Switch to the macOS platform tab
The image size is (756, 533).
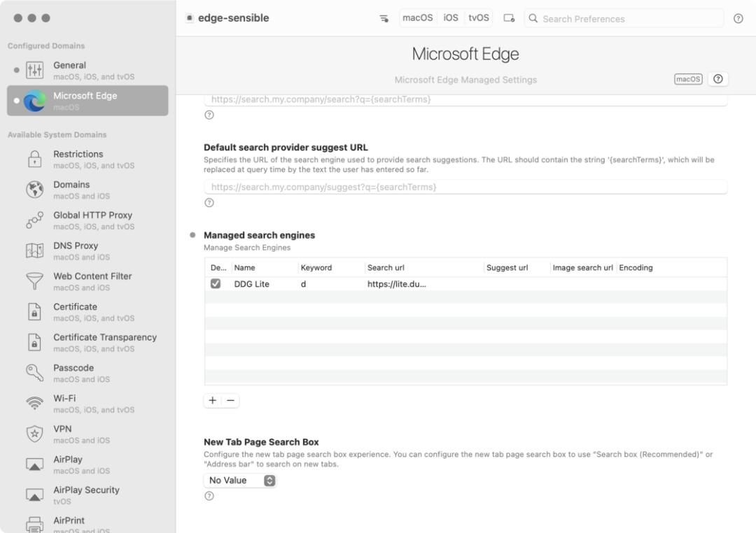pos(417,18)
